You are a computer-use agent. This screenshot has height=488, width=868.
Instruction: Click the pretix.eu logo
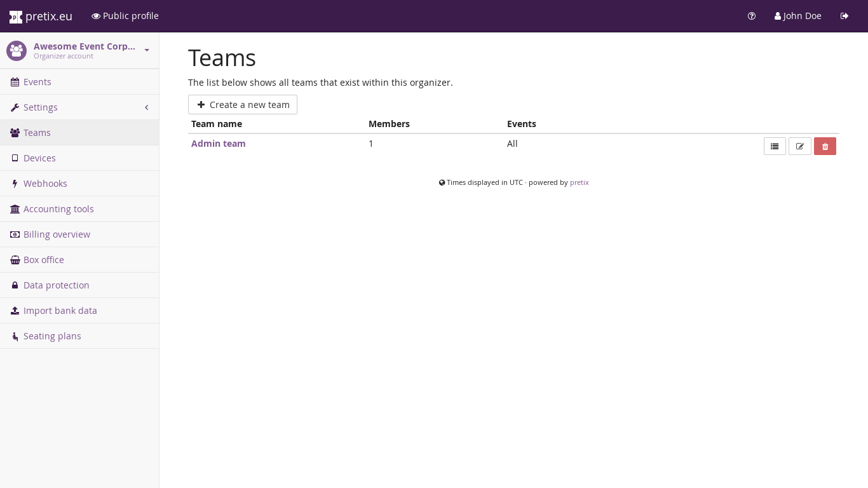(41, 16)
